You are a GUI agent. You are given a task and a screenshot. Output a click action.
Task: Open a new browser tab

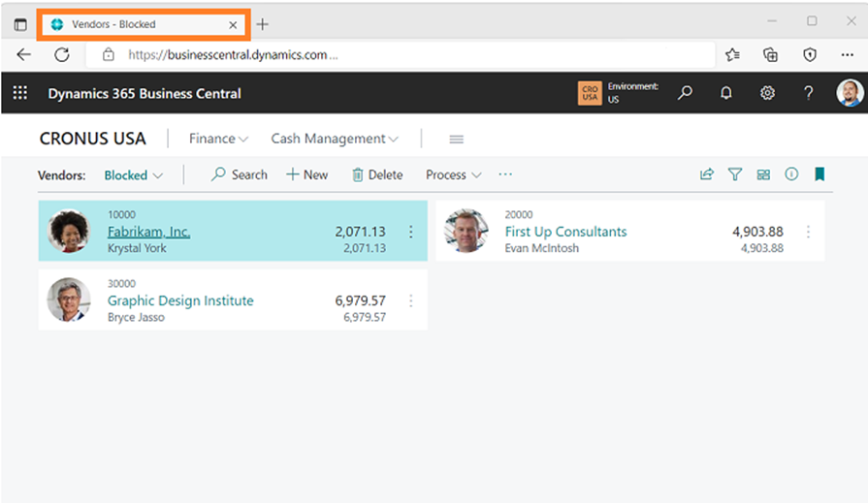point(263,24)
